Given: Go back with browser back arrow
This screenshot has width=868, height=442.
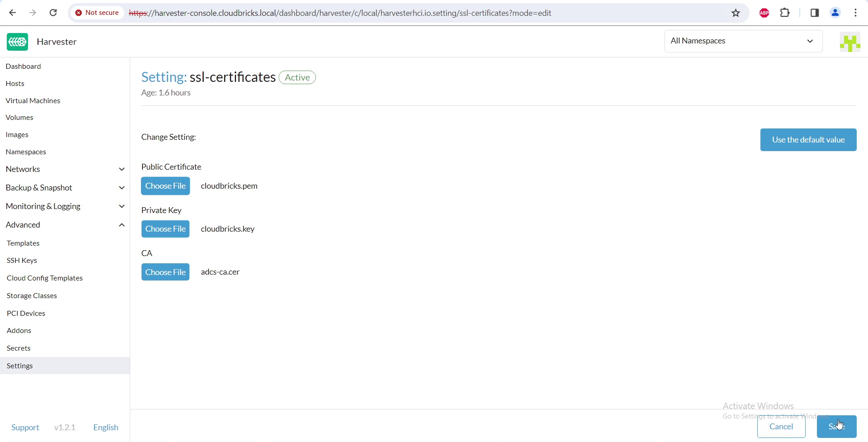Looking at the screenshot, I should pos(13,13).
